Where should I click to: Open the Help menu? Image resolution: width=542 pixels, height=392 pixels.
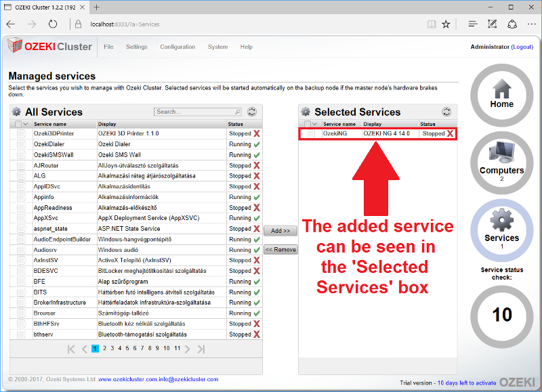tap(247, 47)
